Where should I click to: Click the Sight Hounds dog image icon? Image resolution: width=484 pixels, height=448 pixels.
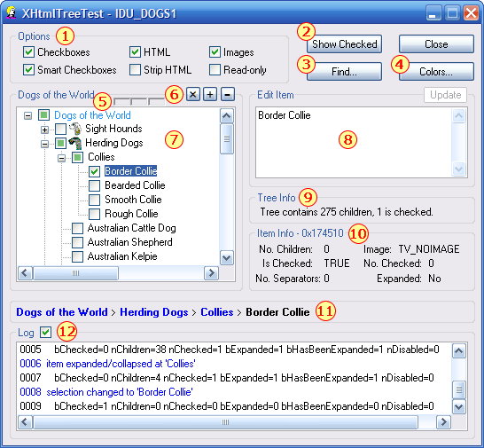[75, 129]
